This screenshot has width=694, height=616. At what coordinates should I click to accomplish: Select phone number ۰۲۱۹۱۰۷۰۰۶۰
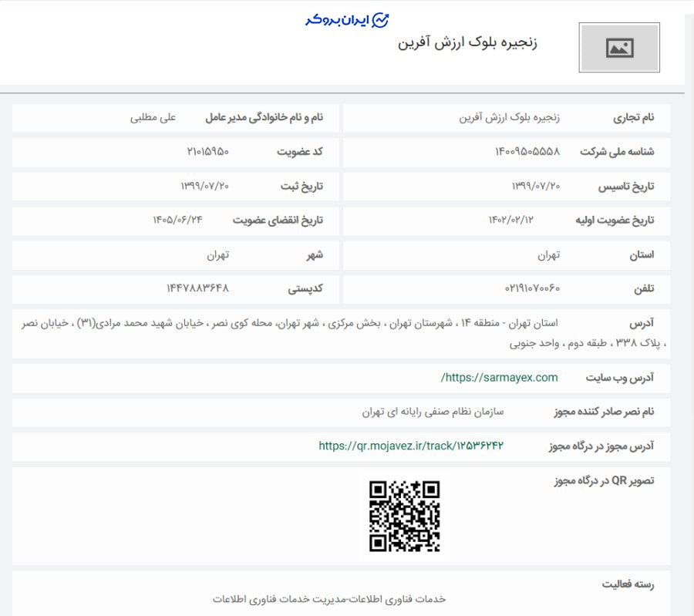532,288
